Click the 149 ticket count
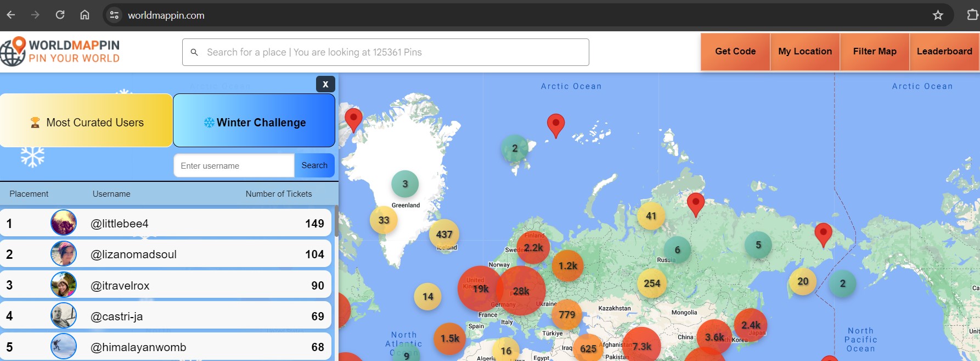The height and width of the screenshot is (361, 980). (x=314, y=224)
